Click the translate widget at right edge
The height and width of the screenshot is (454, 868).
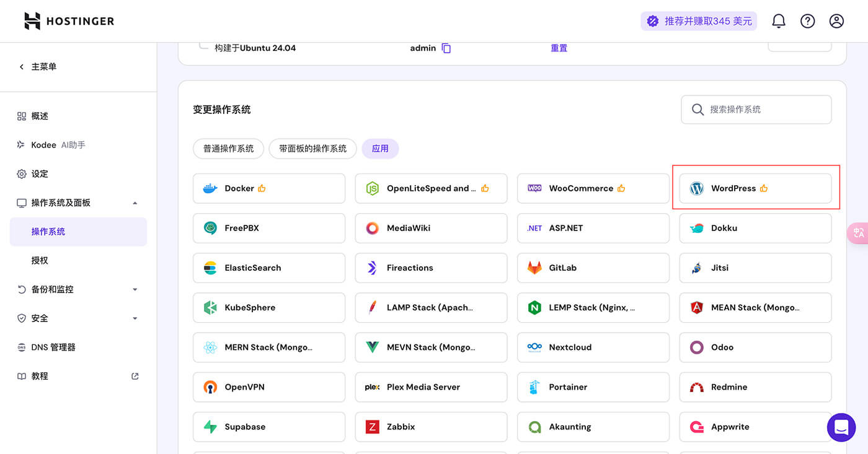tap(858, 233)
